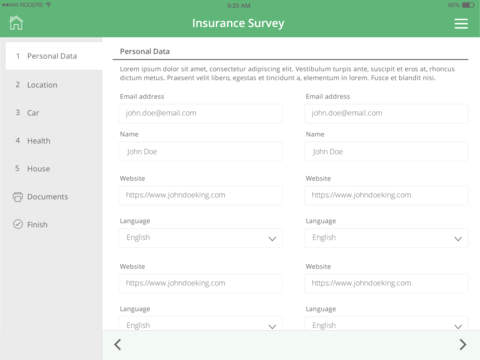480x360 pixels.
Task: Go to the previous page arrow
Action: click(117, 344)
